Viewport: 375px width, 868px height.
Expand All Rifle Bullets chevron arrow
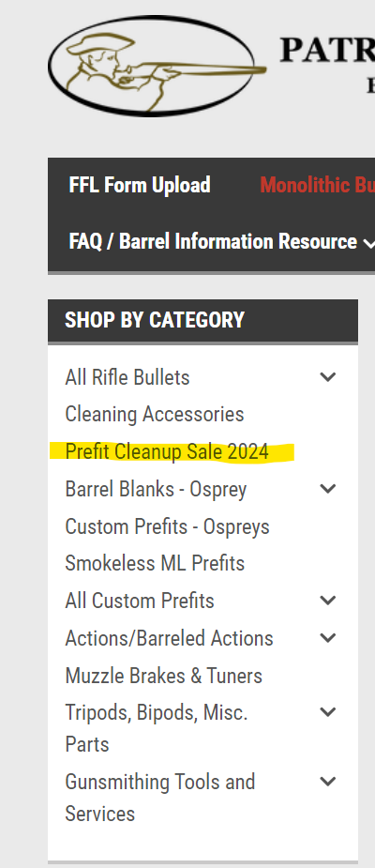(328, 377)
